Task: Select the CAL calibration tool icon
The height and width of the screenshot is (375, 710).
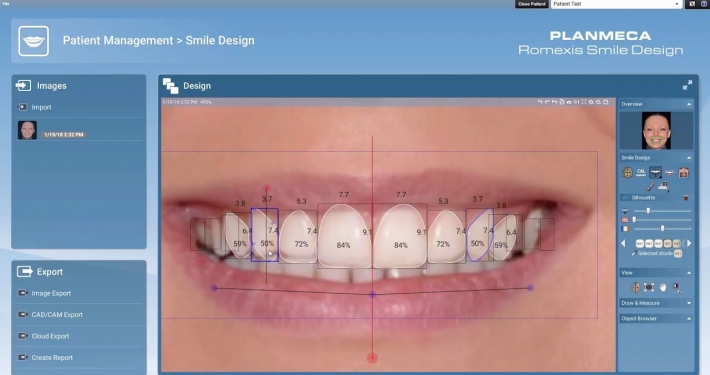Action: [x=641, y=173]
